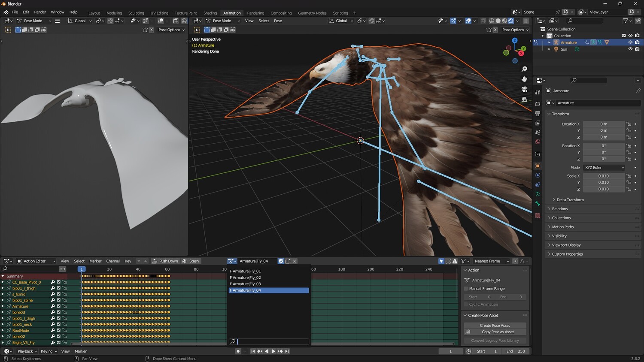Viewport: 644px width, 362px height.
Task: Open the XYZ Euler rotation mode dropdown
Action: pyautogui.click(x=604, y=168)
